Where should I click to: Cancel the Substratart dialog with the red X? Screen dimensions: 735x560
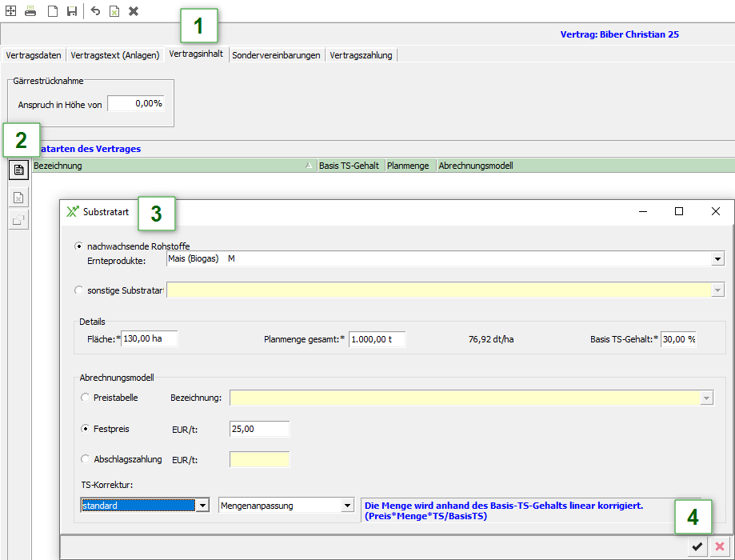pos(720,546)
